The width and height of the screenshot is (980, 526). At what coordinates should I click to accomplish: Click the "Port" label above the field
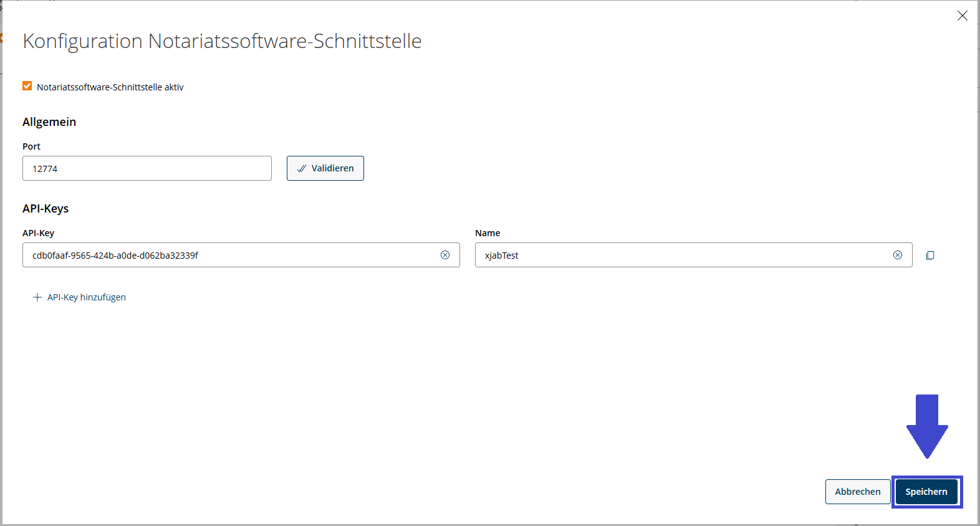click(31, 146)
